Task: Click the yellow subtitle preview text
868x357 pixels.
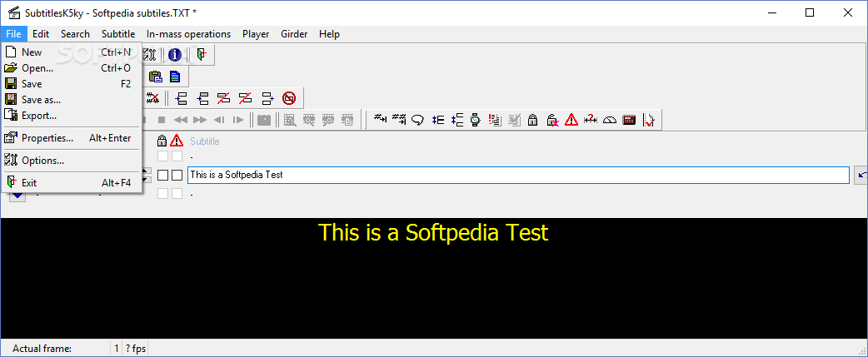Action: point(433,233)
